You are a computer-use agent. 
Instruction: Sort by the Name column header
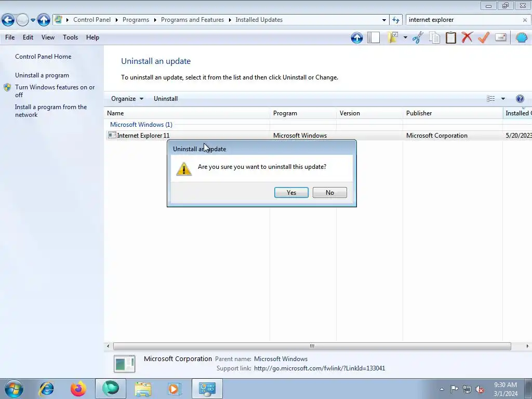point(187,113)
